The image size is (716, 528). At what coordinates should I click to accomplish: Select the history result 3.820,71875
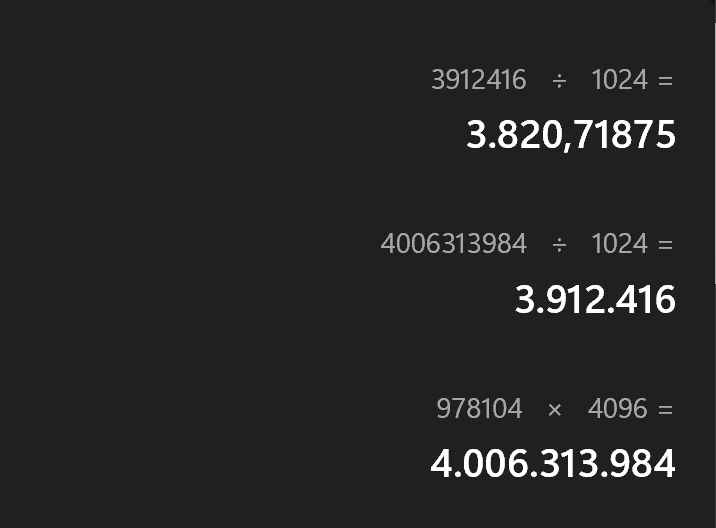tap(570, 135)
